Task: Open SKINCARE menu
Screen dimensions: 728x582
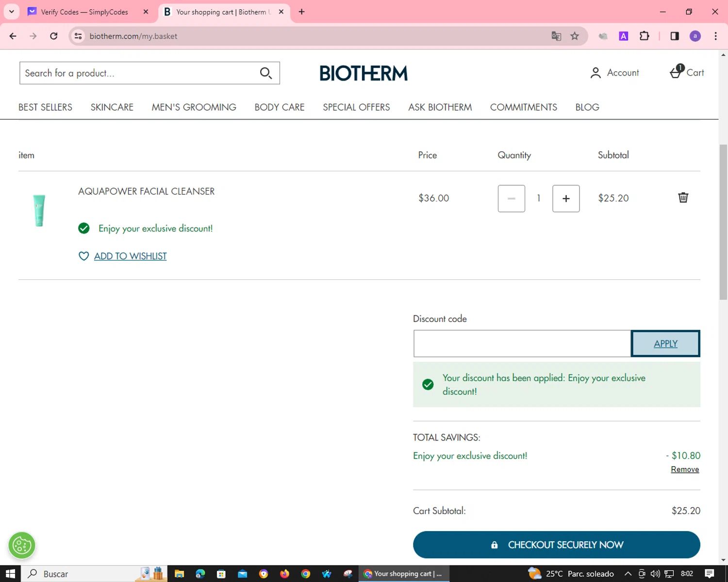Action: tap(112, 107)
